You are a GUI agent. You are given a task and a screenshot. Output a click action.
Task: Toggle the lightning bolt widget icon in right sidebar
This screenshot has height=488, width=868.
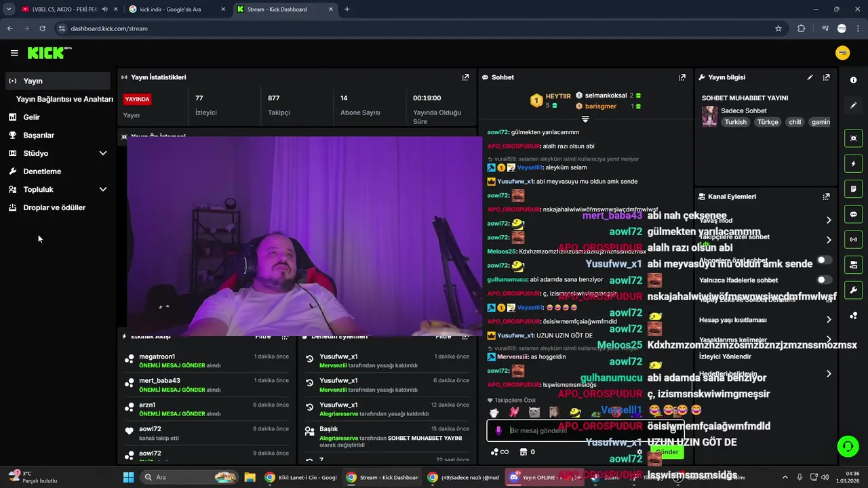coord(853,163)
